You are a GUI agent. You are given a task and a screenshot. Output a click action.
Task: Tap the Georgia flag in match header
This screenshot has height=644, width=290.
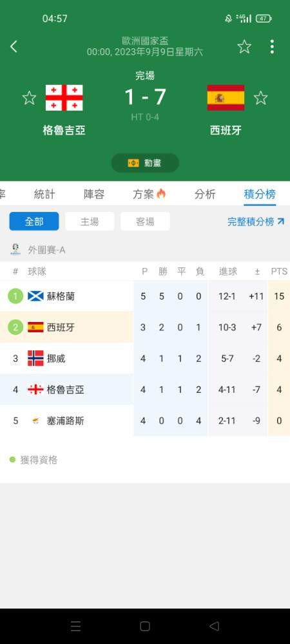click(64, 98)
